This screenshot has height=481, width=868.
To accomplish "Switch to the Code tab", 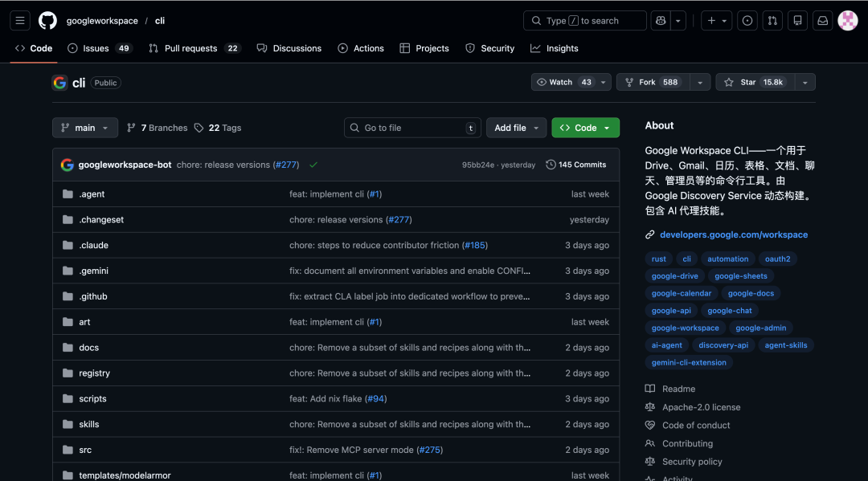I will [x=34, y=49].
